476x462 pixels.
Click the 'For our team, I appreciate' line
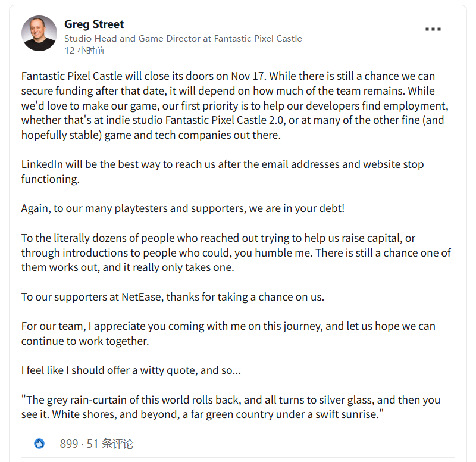pos(228,326)
